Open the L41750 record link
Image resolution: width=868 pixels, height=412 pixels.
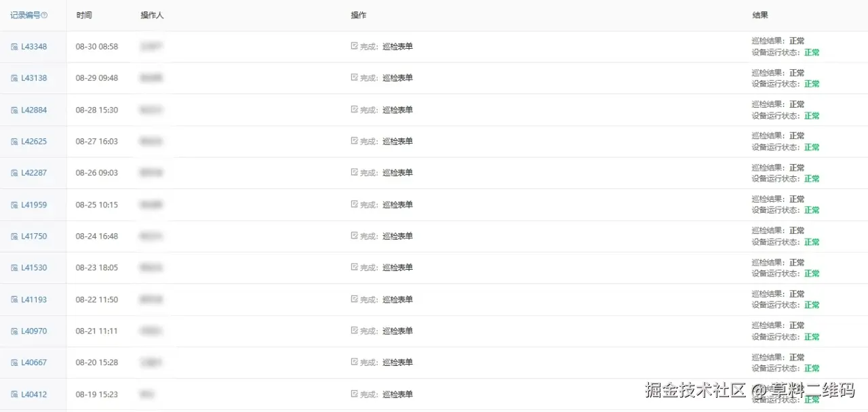[34, 236]
